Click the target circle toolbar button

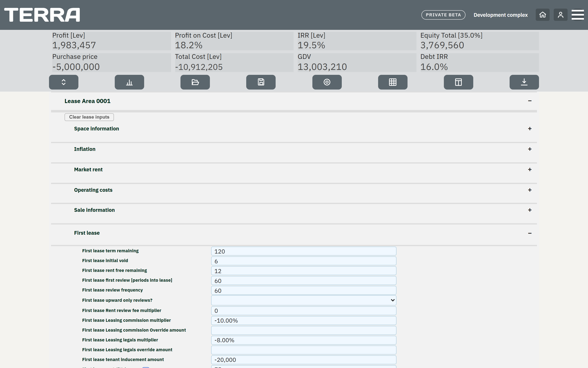pyautogui.click(x=327, y=82)
